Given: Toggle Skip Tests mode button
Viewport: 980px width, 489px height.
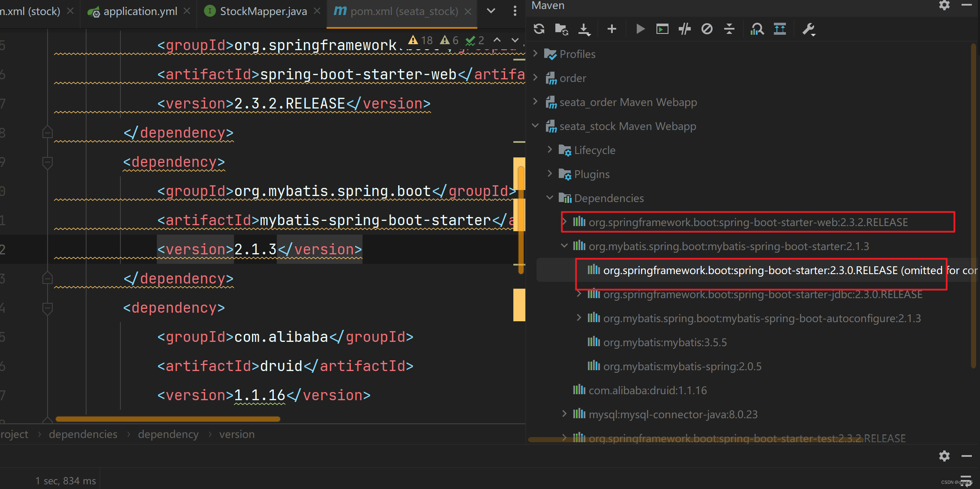Looking at the screenshot, I should tap(707, 29).
